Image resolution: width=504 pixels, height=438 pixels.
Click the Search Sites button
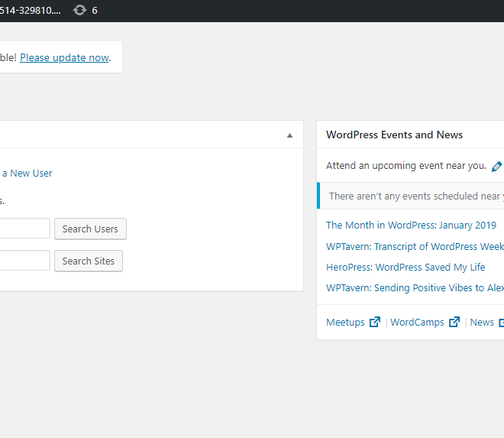tap(89, 261)
